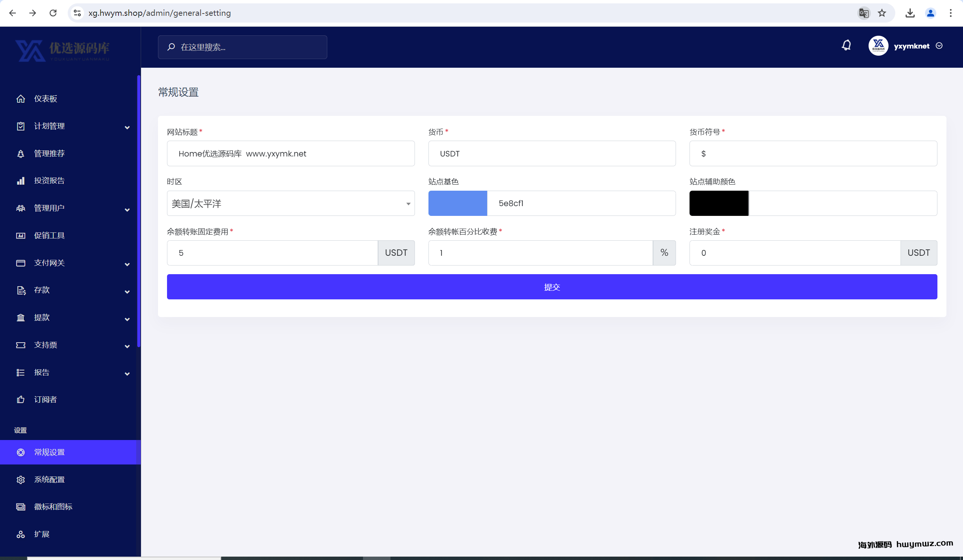Click the dashboard home icon in sidebar
The width and height of the screenshot is (963, 560).
point(21,99)
